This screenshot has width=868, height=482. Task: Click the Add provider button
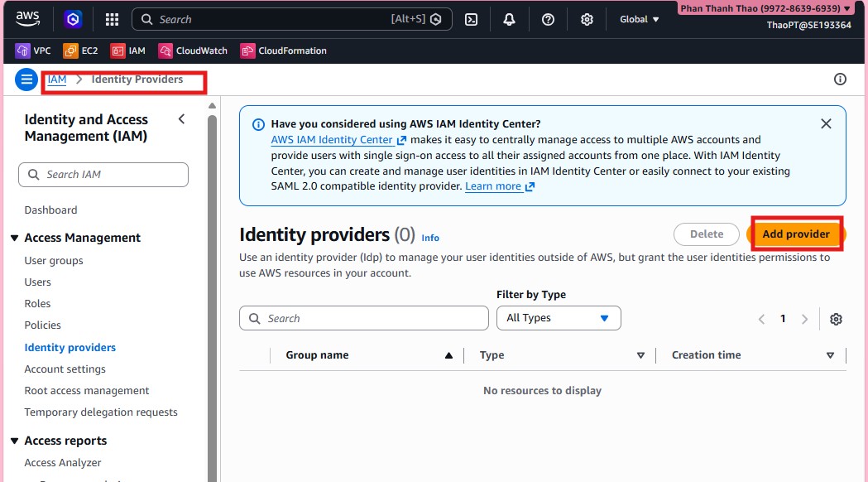pos(795,234)
